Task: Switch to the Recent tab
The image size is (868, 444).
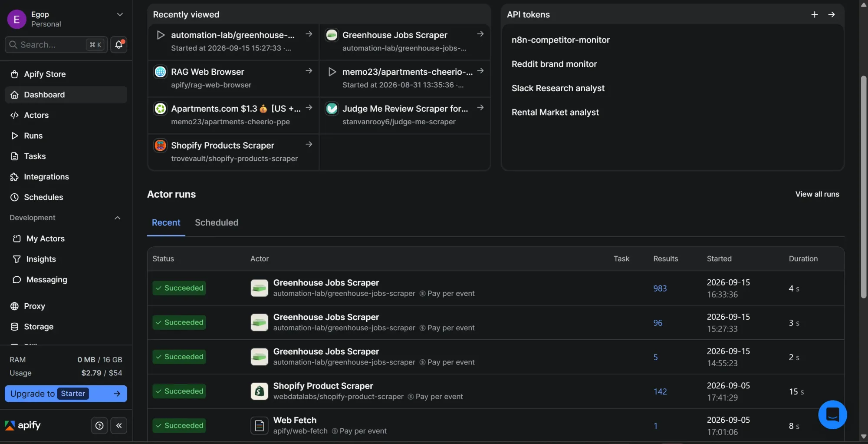Action: pyautogui.click(x=166, y=222)
